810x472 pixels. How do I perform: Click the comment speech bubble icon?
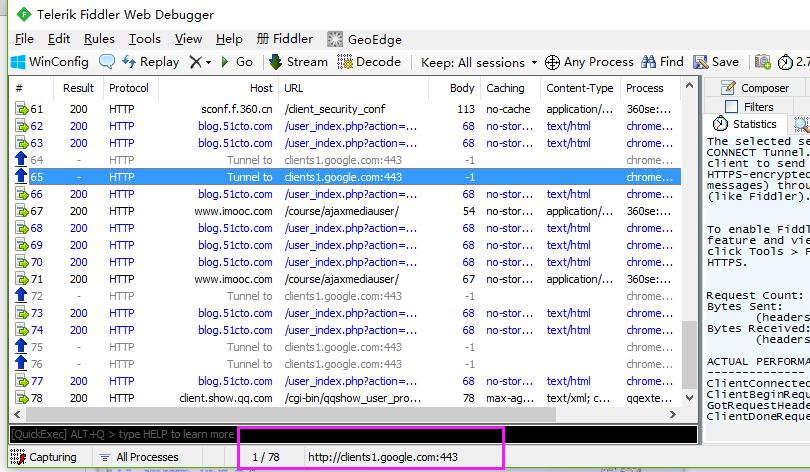click(x=106, y=62)
